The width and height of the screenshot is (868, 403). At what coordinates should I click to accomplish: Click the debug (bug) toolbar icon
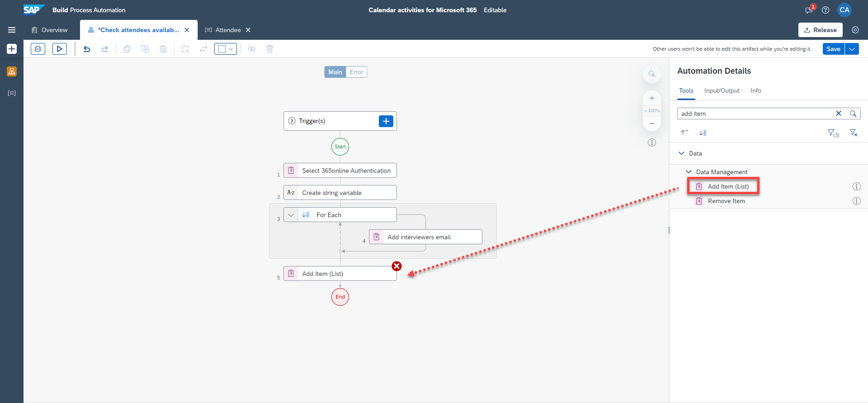38,49
